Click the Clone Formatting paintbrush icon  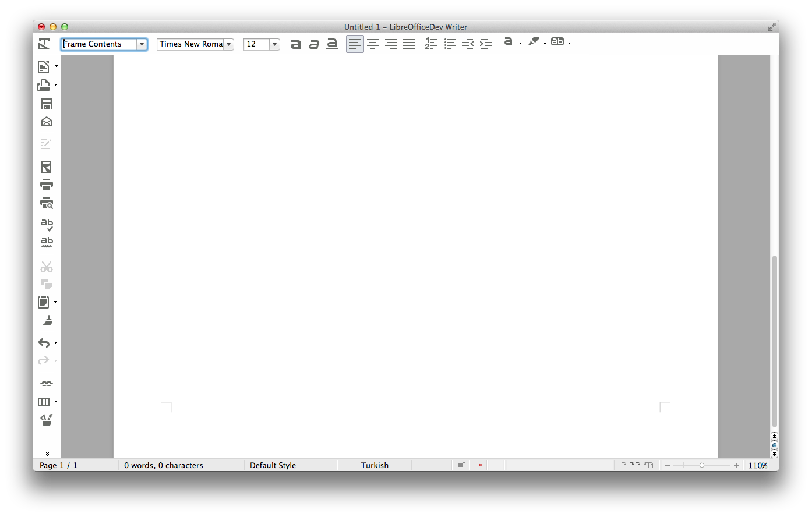pos(47,321)
